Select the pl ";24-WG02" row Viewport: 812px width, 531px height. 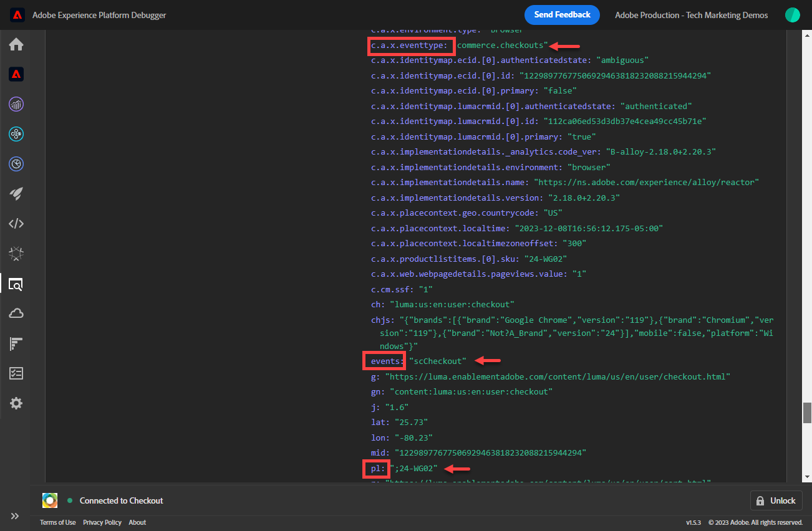pos(404,468)
